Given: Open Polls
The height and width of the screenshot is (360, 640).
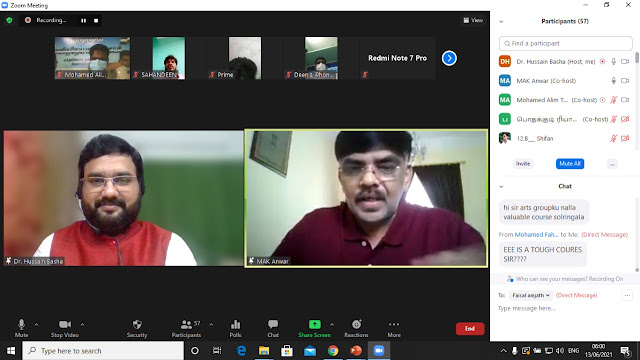Looking at the screenshot, I should [x=236, y=328].
